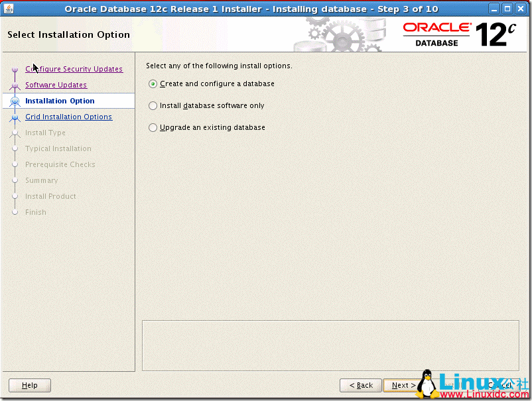Go back to Software Updates step
This screenshot has height=401, width=532.
click(x=56, y=85)
